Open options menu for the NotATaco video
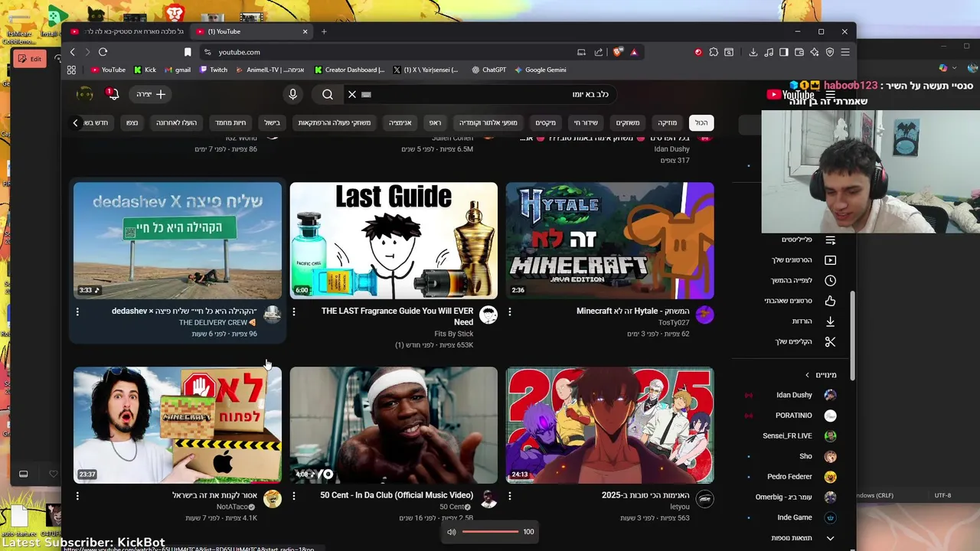This screenshot has width=980, height=551. click(77, 496)
